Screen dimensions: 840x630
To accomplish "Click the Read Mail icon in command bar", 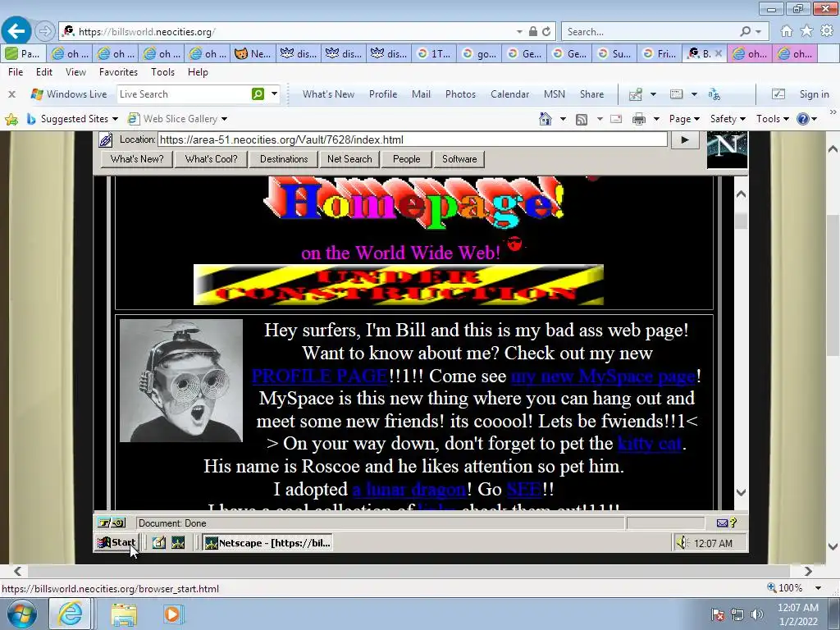I will [x=616, y=119].
